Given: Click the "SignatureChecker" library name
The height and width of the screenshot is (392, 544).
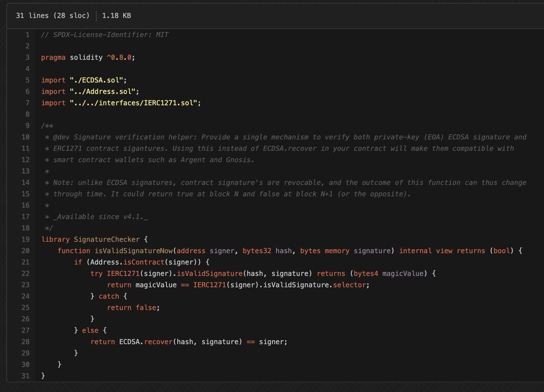Looking at the screenshot, I should point(107,240).
